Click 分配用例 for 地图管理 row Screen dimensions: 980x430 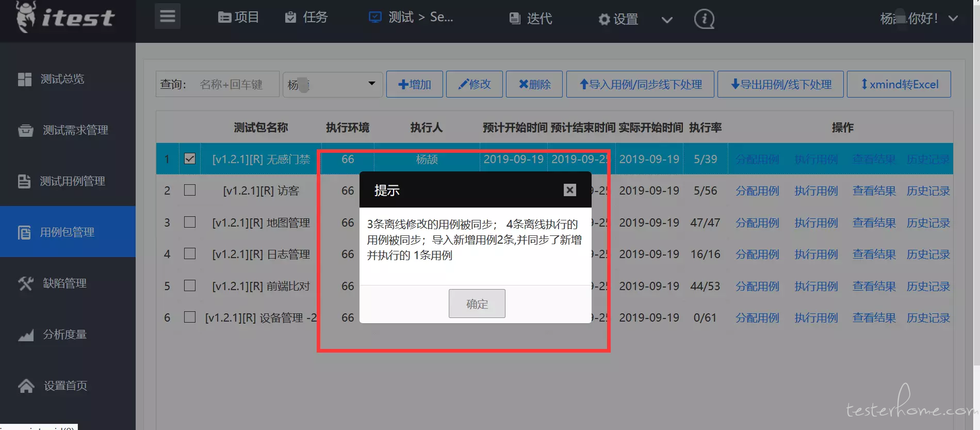[x=757, y=223]
